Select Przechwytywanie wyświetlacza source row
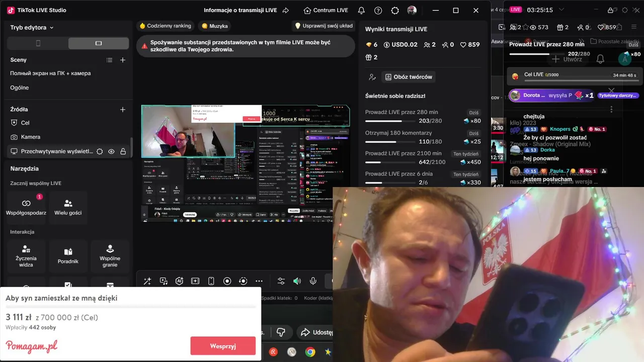 (x=68, y=151)
